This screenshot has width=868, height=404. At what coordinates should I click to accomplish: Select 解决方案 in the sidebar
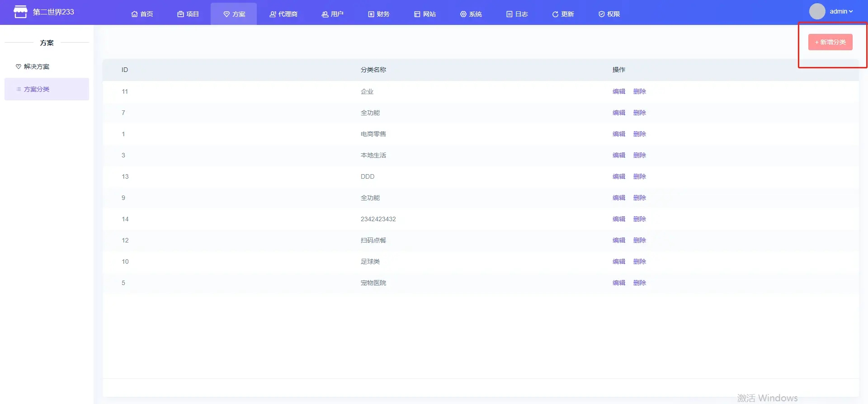(x=37, y=67)
